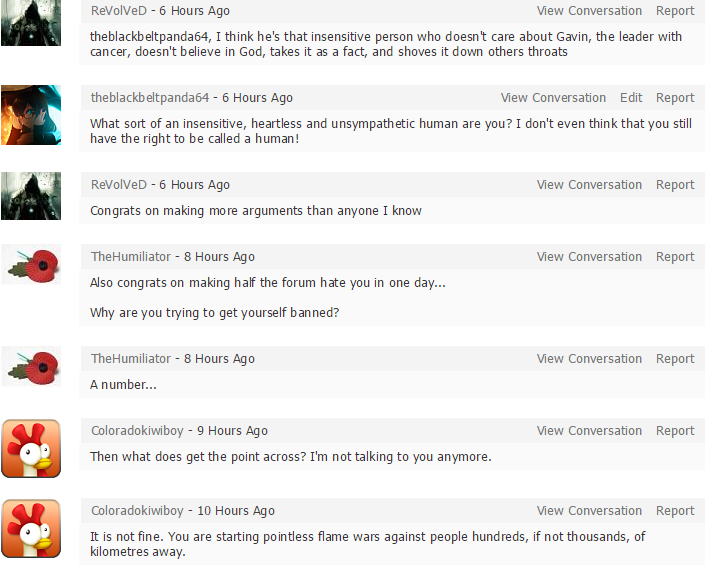View Conversation on ReVolVeD's top comment
716x582 pixels.
click(x=589, y=11)
